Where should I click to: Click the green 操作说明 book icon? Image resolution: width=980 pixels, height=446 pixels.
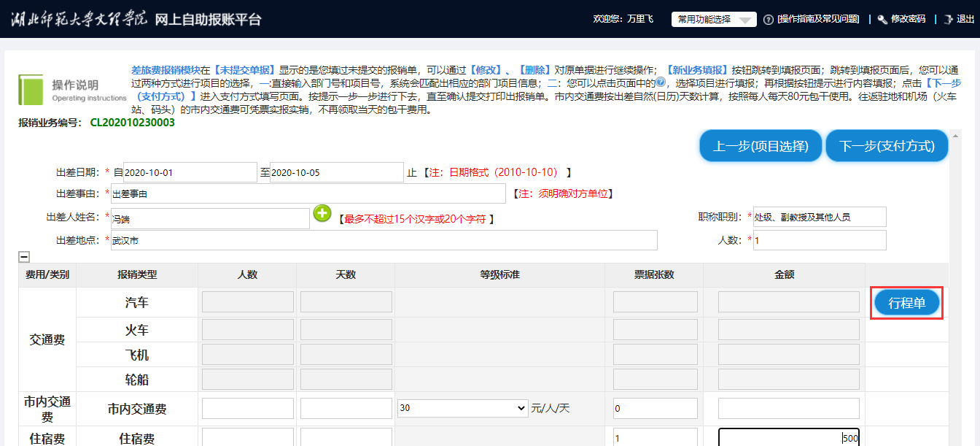click(x=31, y=90)
